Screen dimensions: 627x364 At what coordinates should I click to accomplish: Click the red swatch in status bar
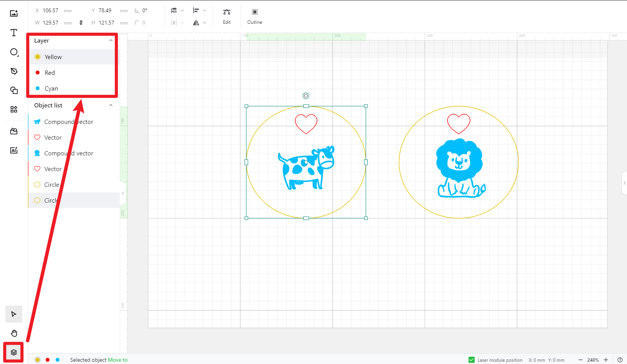tap(48, 360)
